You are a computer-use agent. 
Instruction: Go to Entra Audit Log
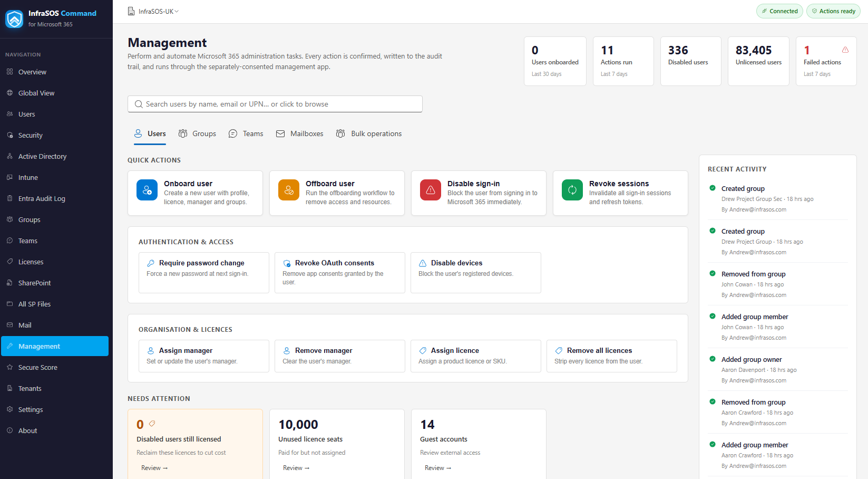pos(55,198)
